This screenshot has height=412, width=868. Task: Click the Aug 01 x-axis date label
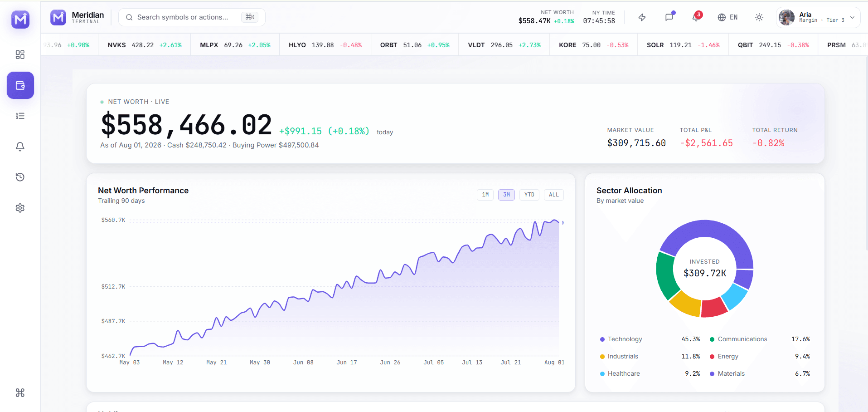point(554,363)
